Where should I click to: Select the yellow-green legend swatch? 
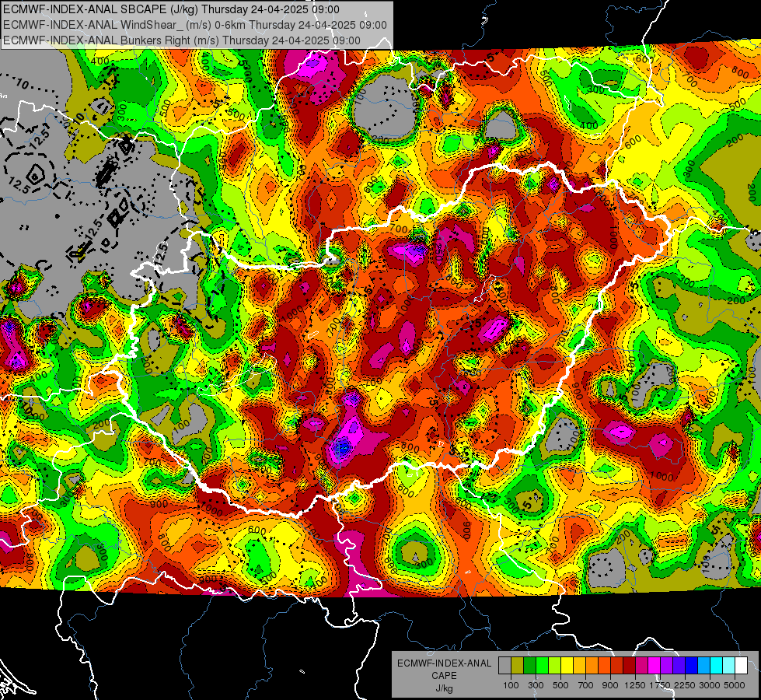tap(554, 665)
